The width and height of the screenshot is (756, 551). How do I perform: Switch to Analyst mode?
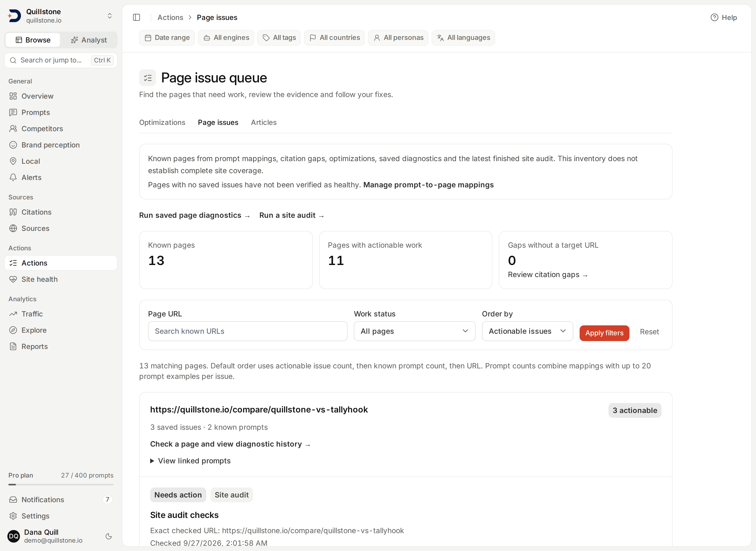pyautogui.click(x=89, y=40)
